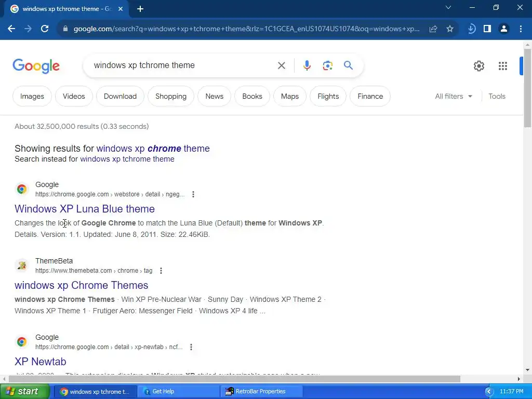The height and width of the screenshot is (399, 532).
Task: Open the Chrome downloads icon
Action: click(471, 29)
